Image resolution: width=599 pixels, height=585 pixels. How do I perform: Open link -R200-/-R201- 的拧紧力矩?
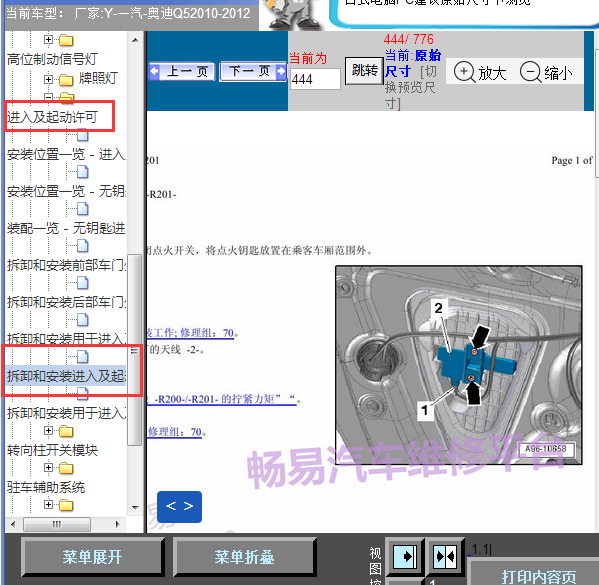(x=222, y=399)
